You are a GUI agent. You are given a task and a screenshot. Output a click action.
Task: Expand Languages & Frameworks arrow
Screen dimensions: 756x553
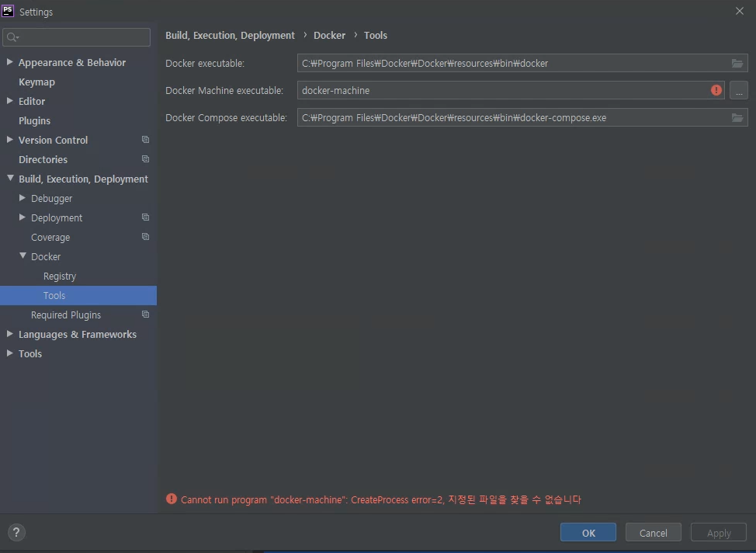coord(9,334)
